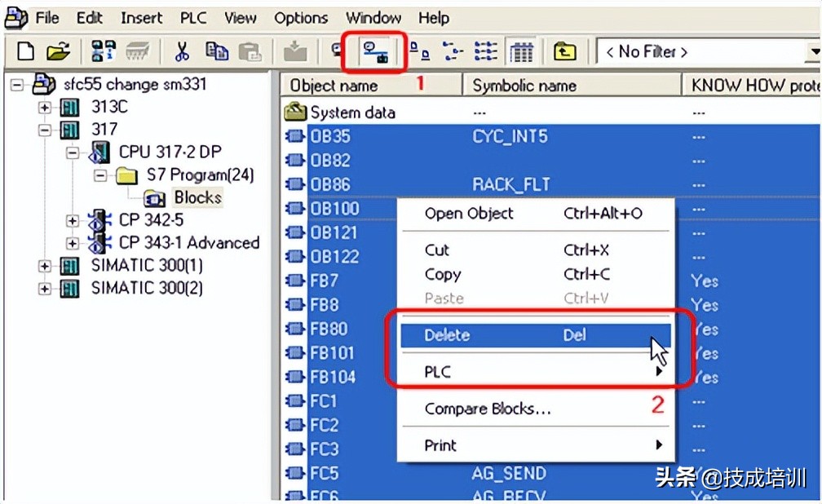Select the FB80 block
Image resolution: width=822 pixels, height=504 pixels.
(329, 329)
